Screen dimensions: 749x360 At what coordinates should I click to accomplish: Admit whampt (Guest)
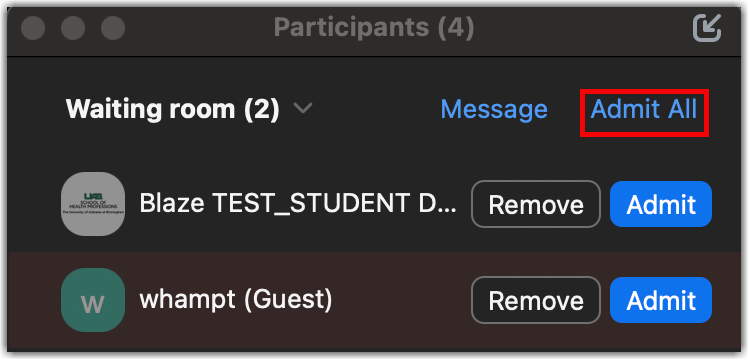(661, 300)
